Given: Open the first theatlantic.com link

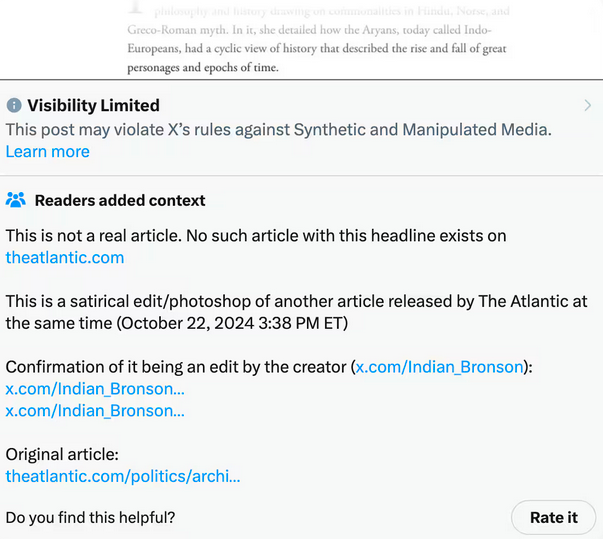Looking at the screenshot, I should point(65,258).
